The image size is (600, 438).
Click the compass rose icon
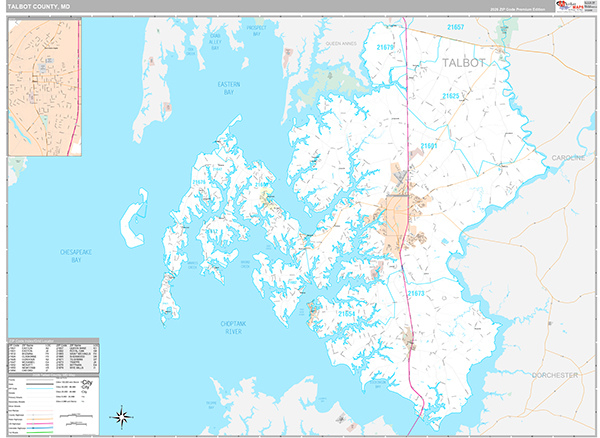tap(122, 417)
